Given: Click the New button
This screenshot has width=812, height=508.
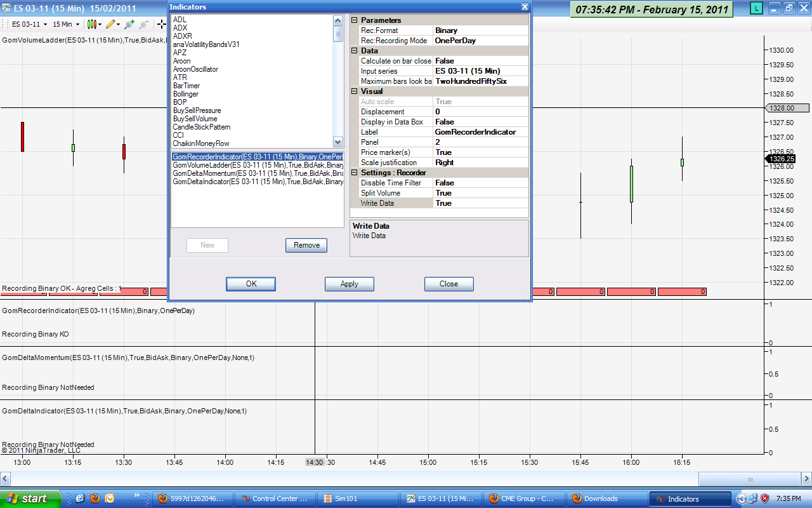Looking at the screenshot, I should pyautogui.click(x=207, y=245).
